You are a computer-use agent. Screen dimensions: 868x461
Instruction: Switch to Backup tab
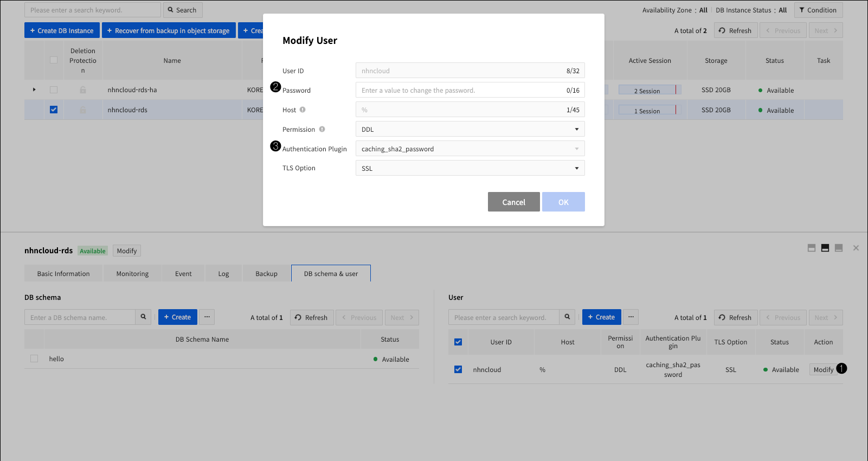(x=266, y=273)
